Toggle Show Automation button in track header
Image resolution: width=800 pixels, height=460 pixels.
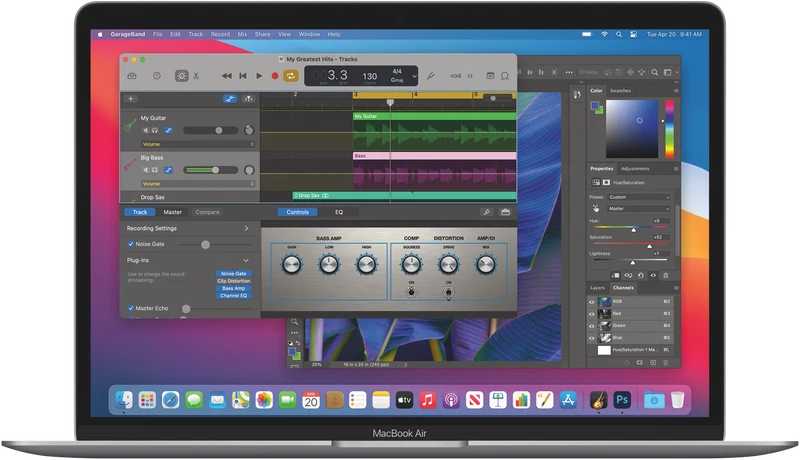230,99
